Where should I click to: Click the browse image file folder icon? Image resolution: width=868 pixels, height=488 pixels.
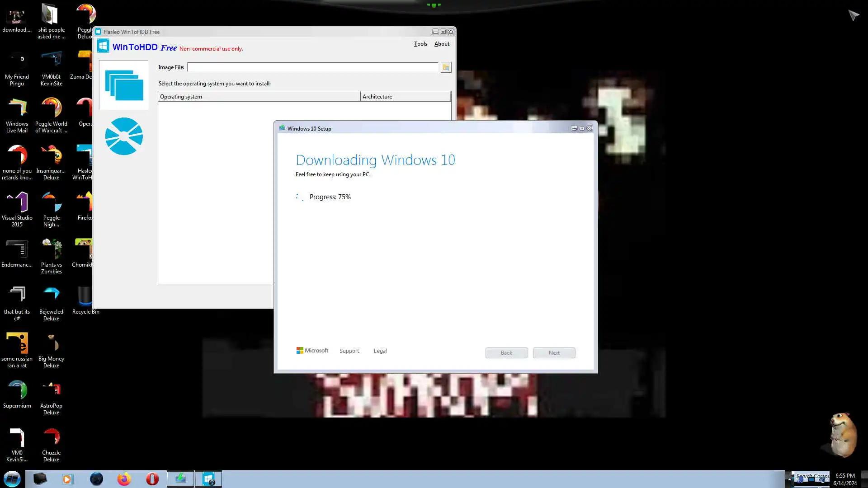446,67
